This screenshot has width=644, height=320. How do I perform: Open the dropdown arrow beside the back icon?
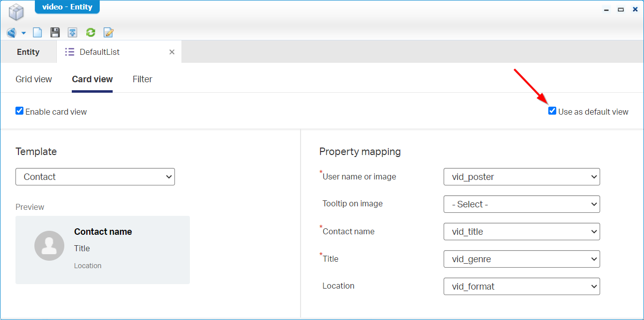pyautogui.click(x=23, y=33)
